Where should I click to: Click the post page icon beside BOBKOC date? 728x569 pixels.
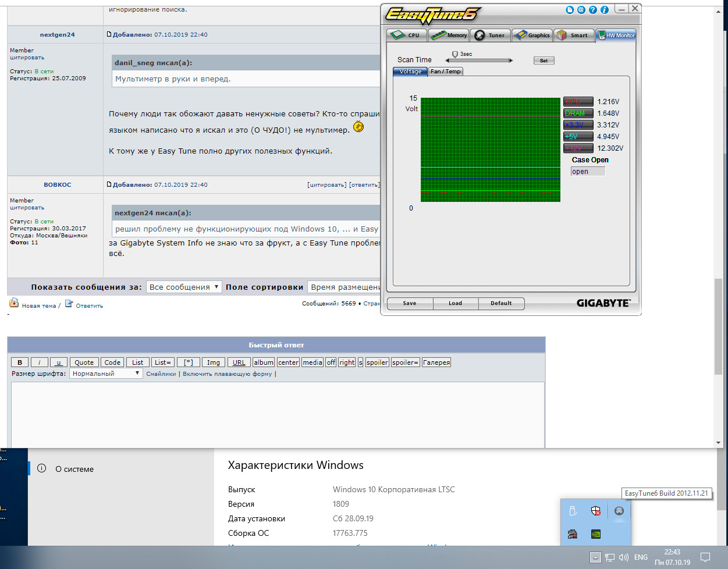[109, 184]
